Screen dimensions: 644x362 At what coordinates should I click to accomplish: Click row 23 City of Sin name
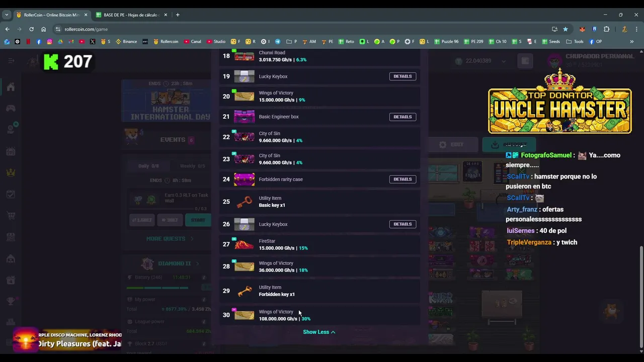point(270,155)
